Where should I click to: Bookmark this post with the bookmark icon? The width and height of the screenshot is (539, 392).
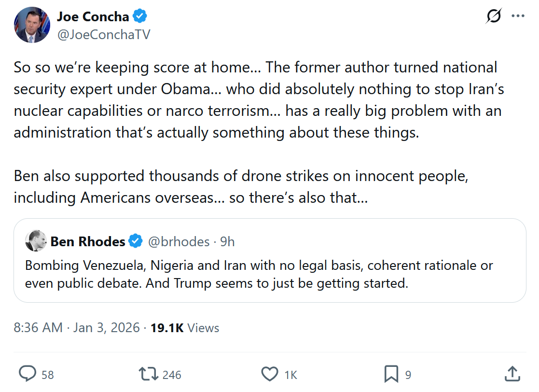point(391,374)
